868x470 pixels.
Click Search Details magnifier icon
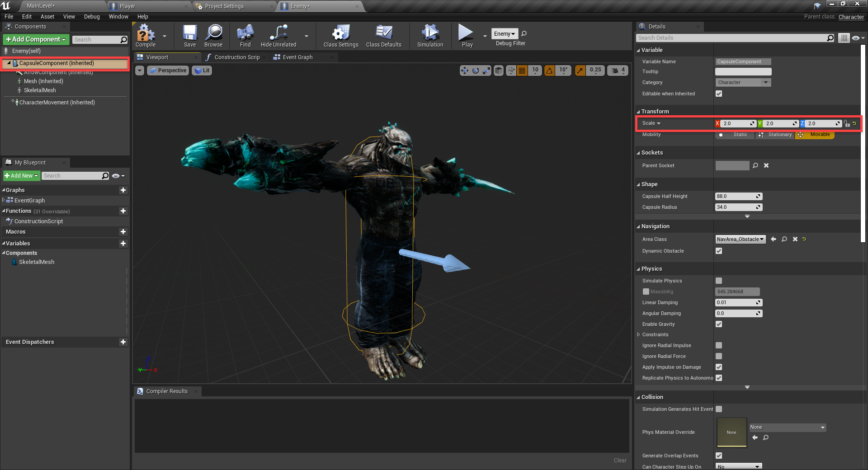pyautogui.click(x=830, y=38)
